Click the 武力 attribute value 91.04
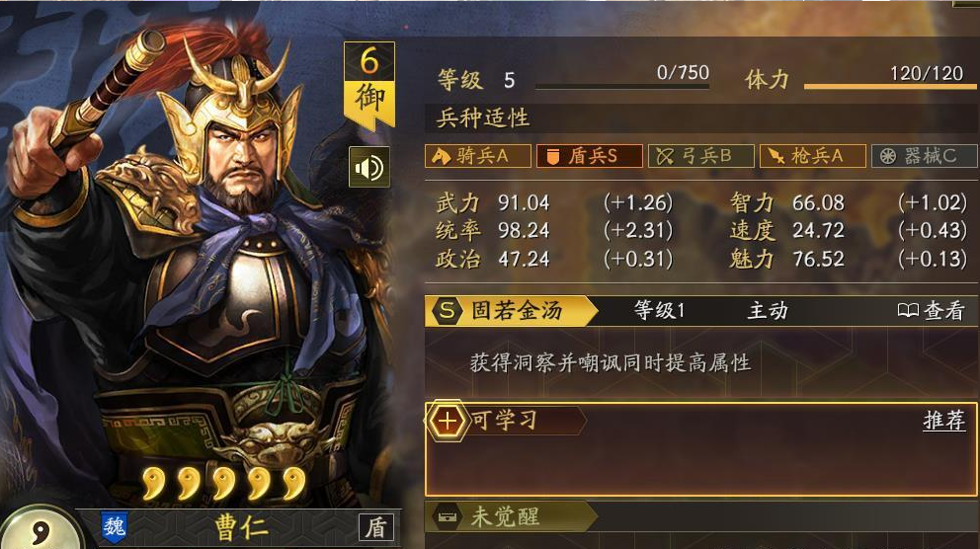 (524, 203)
